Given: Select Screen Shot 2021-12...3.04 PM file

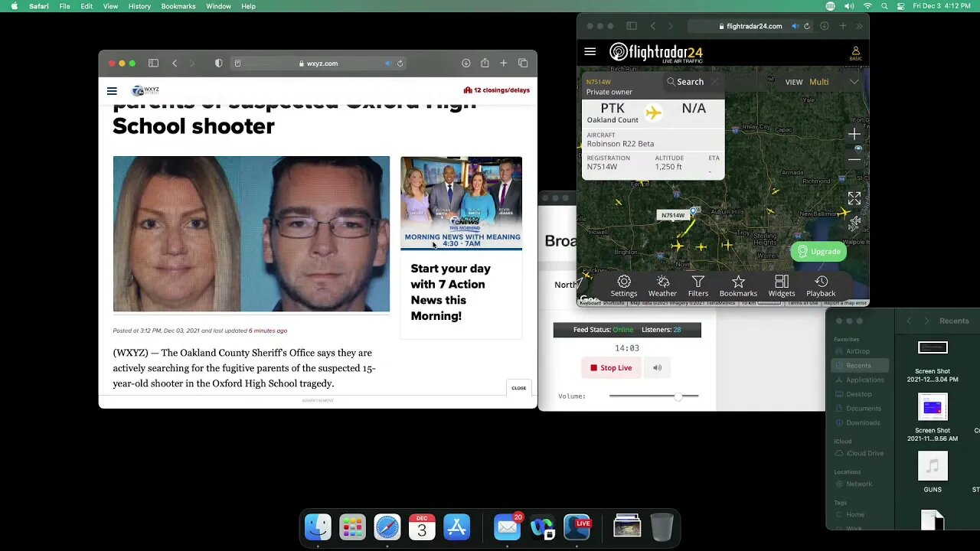Looking at the screenshot, I should 933,360.
